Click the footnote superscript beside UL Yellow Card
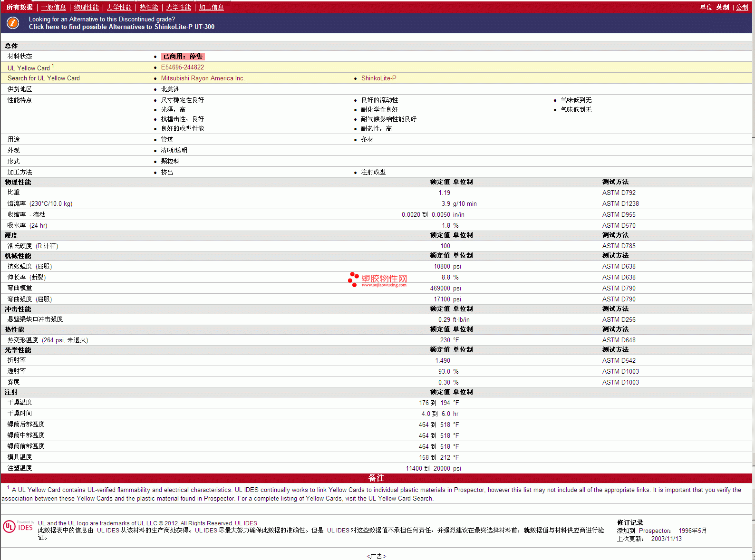Screen dimensions: 755x560 (x=53, y=66)
